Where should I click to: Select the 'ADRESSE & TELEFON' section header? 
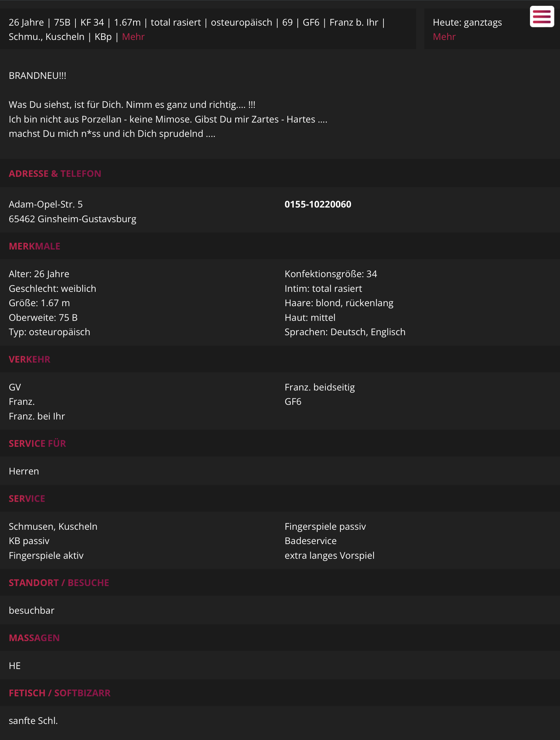coord(55,174)
